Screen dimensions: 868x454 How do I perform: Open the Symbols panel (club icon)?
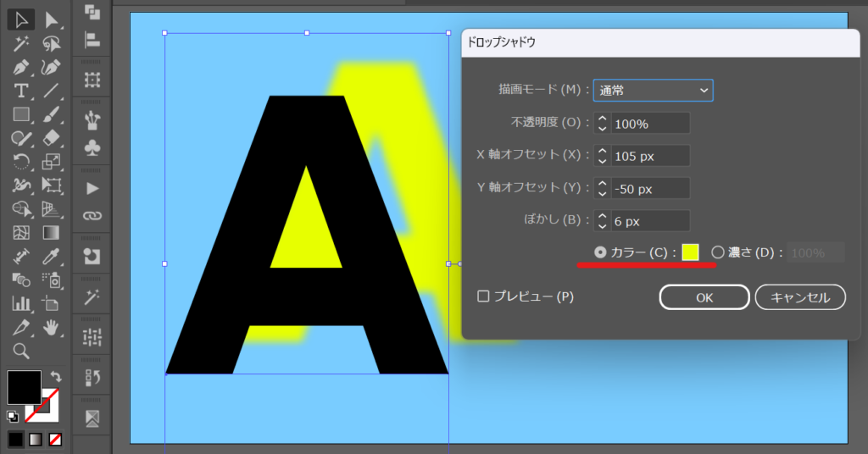coord(92,147)
